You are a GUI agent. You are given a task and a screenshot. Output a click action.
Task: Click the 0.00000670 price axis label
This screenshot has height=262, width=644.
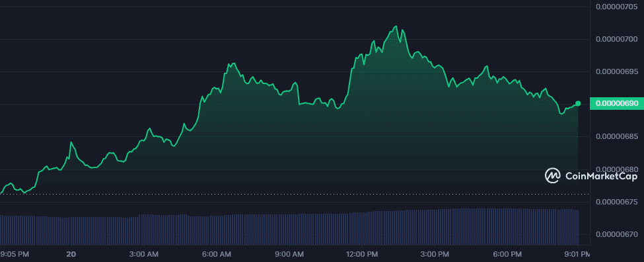[616, 234]
